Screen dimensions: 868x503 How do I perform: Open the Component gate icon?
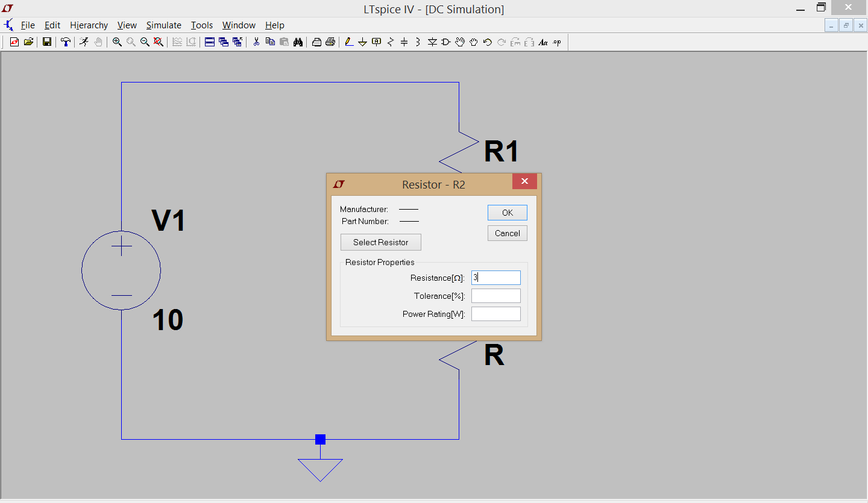tap(446, 42)
